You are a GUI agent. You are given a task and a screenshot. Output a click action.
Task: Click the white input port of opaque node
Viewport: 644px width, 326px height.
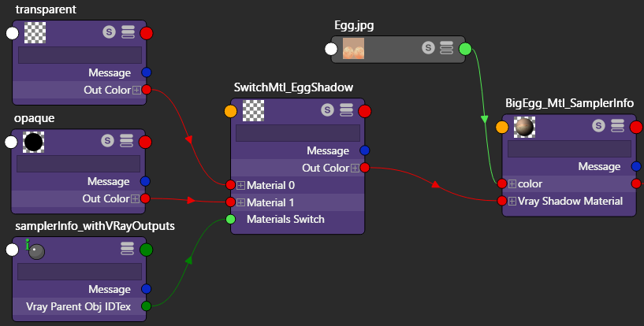point(11,142)
